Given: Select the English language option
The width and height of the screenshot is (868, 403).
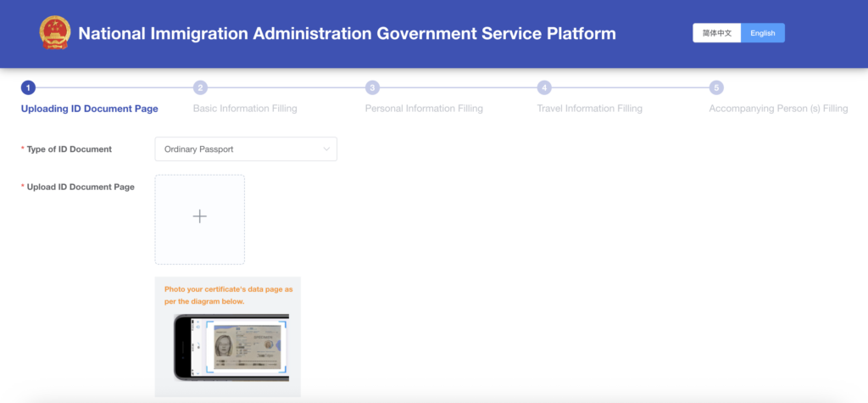Looking at the screenshot, I should [x=763, y=33].
